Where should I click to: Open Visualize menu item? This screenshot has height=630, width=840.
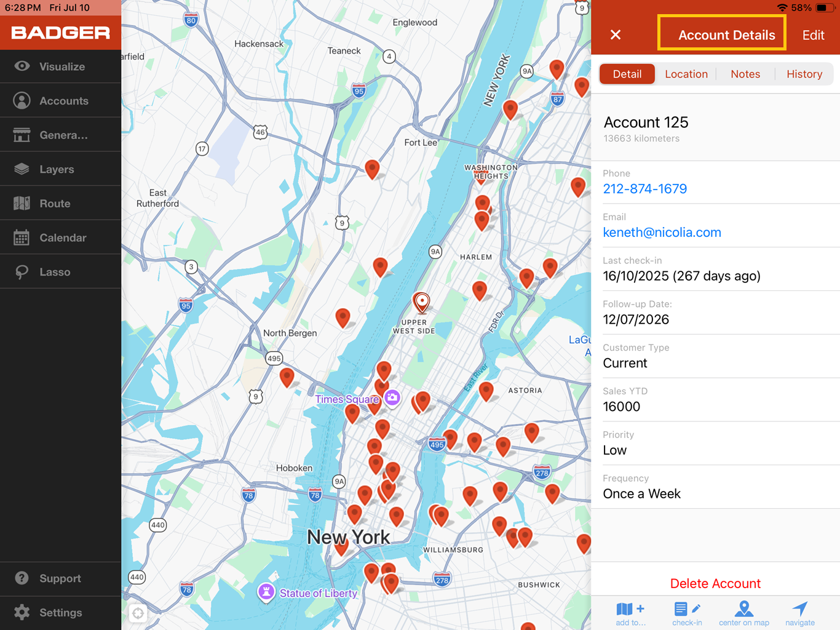[x=60, y=66]
